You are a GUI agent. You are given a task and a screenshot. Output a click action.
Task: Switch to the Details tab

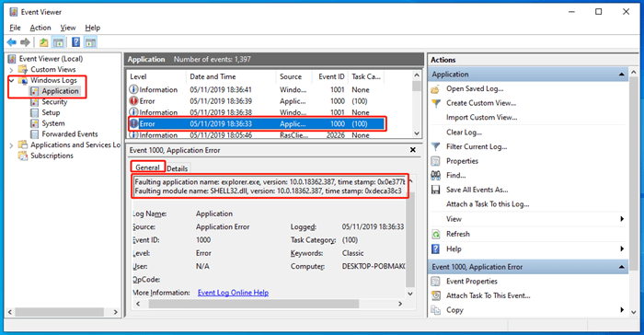(x=177, y=168)
